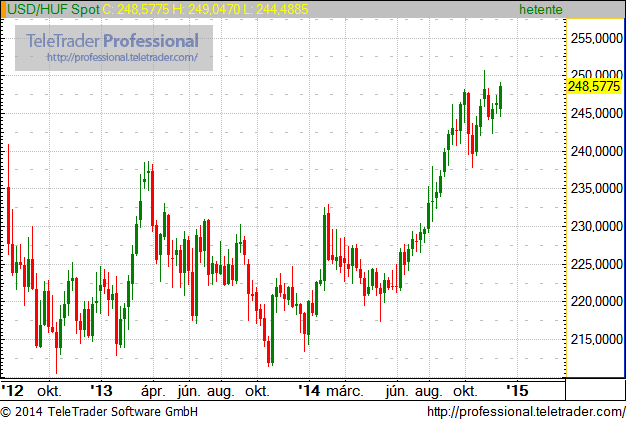Click the closing price C: 248,5775
Image resolution: width=626 pixels, height=421 pixels.
135,9
